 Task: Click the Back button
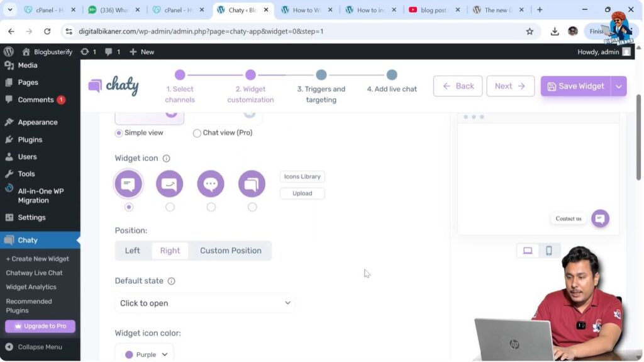click(x=458, y=86)
